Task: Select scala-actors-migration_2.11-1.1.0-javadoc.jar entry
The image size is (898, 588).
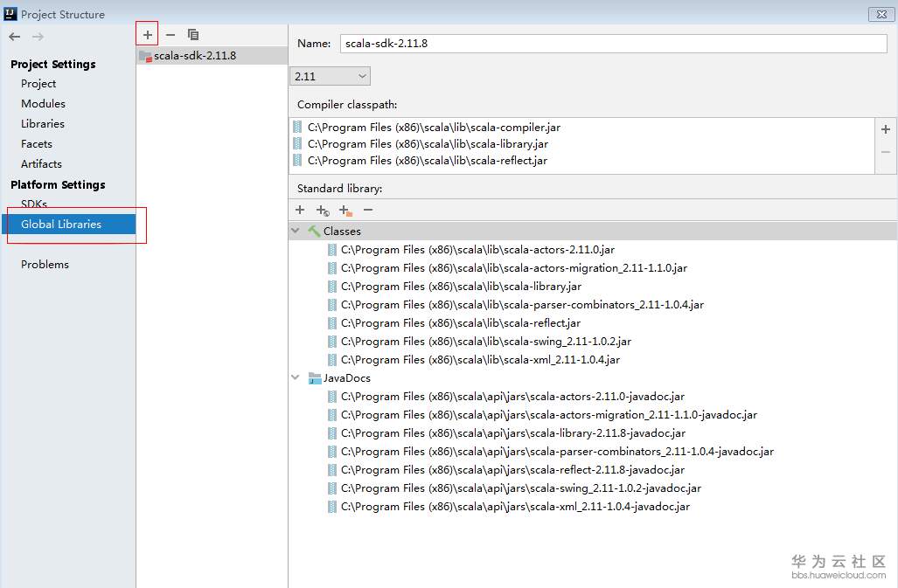Action: click(548, 414)
